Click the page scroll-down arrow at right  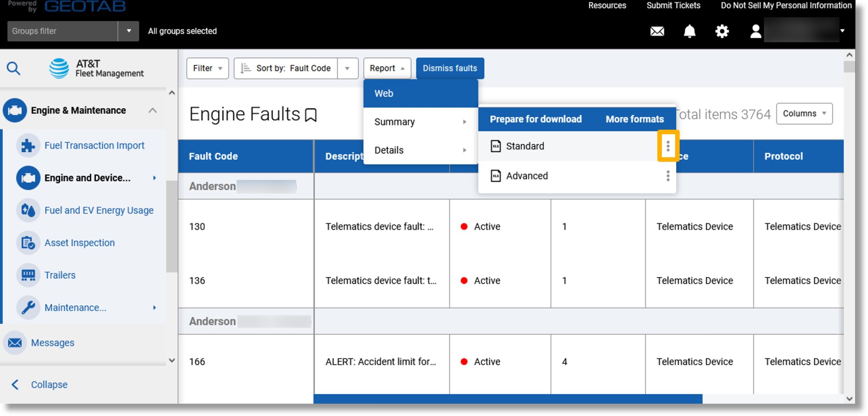[849, 399]
